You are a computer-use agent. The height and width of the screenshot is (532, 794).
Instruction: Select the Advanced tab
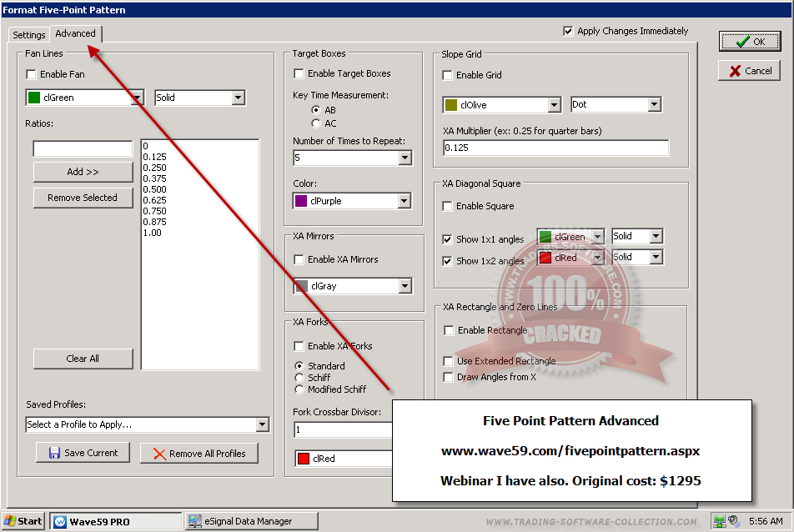76,33
